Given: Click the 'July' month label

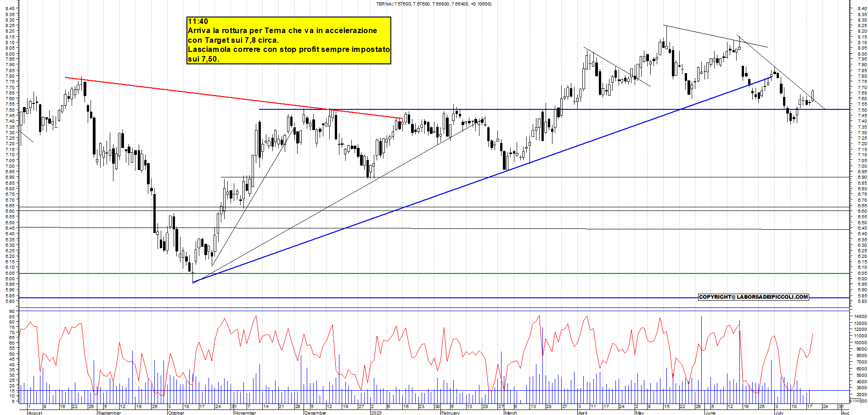Looking at the screenshot, I should click(779, 413).
